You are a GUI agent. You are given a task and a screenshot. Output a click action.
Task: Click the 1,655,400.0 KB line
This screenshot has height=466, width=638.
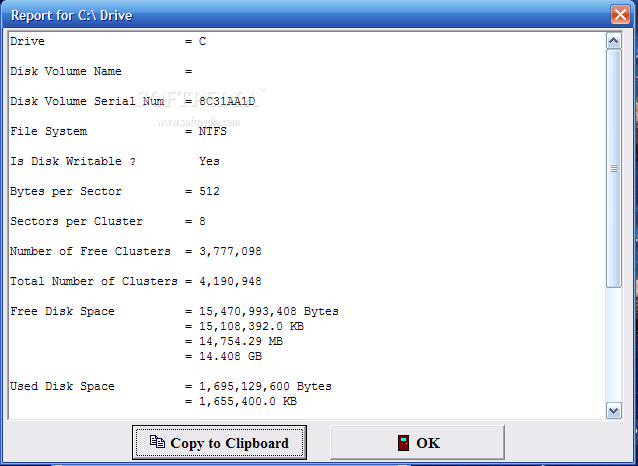[x=248, y=402]
